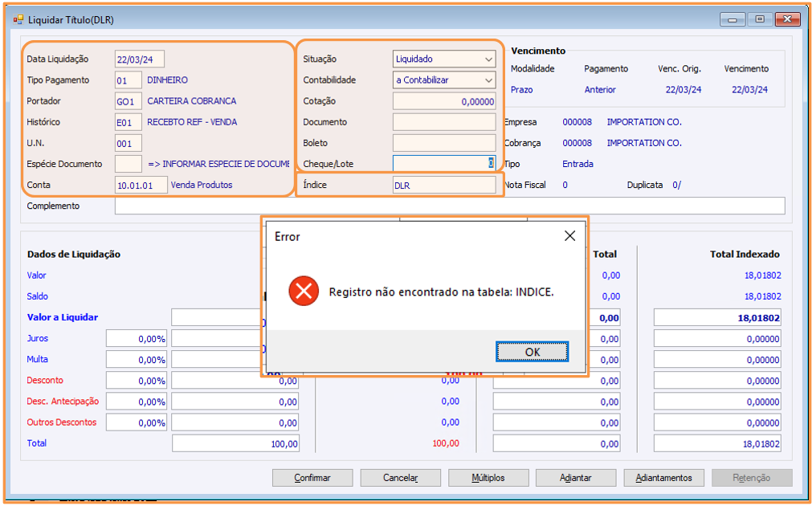
Task: Expand the Contabilidade dropdown
Action: pos(444,80)
